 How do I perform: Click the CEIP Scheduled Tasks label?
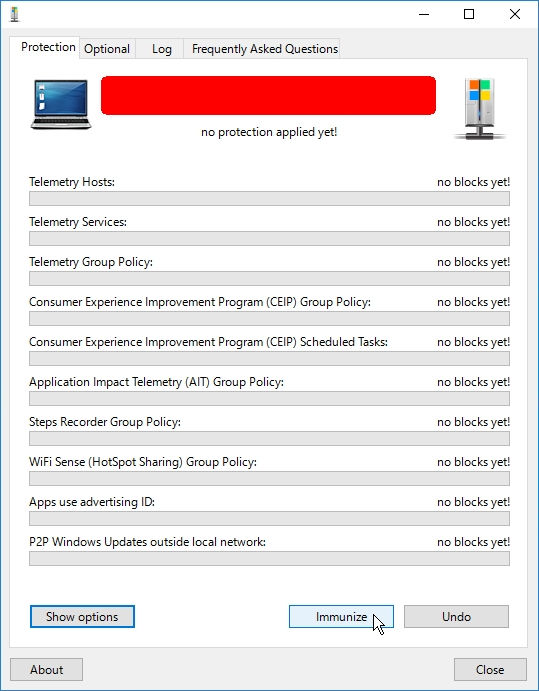pos(208,342)
